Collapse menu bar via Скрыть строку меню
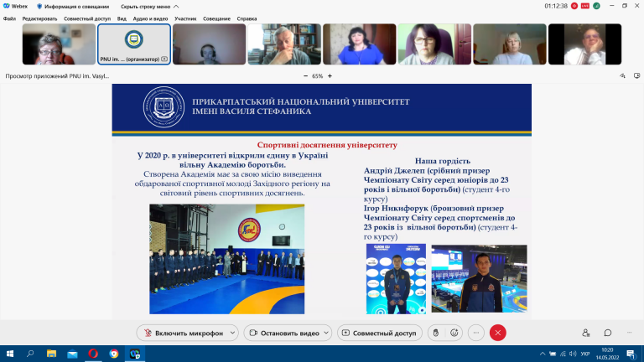 149,7
